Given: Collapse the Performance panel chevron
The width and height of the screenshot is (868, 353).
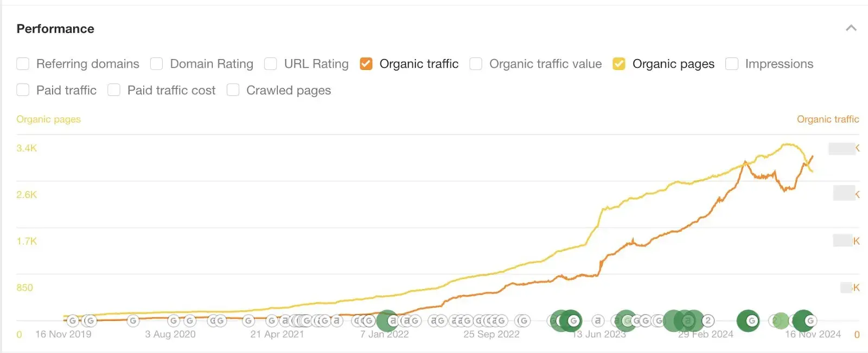Looking at the screenshot, I should pyautogui.click(x=851, y=28).
